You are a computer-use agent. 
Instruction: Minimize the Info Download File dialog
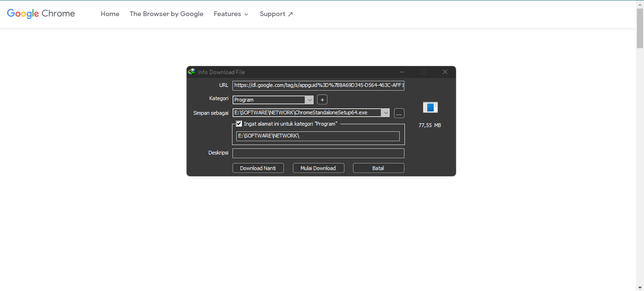coord(402,72)
